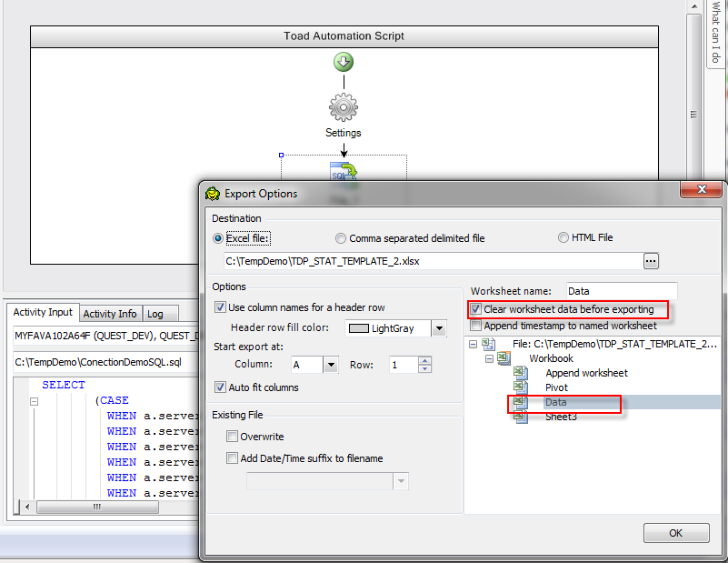
Task: Increase the Row value with up arrow
Action: tap(424, 360)
